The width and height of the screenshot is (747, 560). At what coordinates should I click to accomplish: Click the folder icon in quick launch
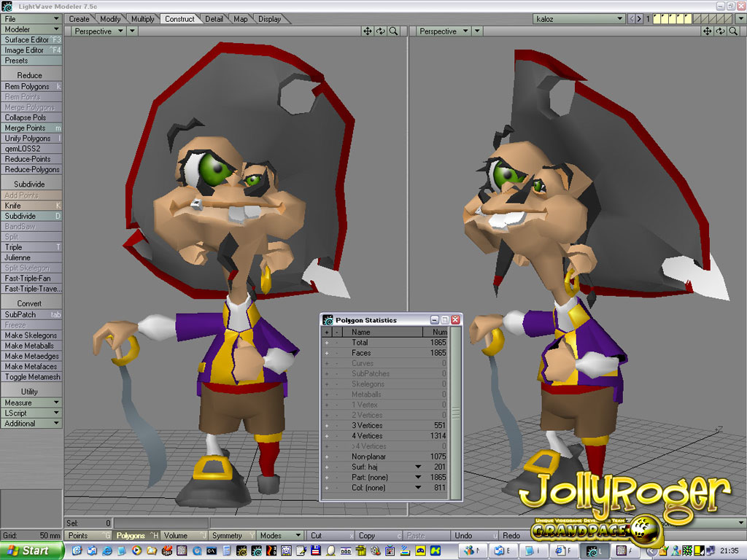pos(152,551)
